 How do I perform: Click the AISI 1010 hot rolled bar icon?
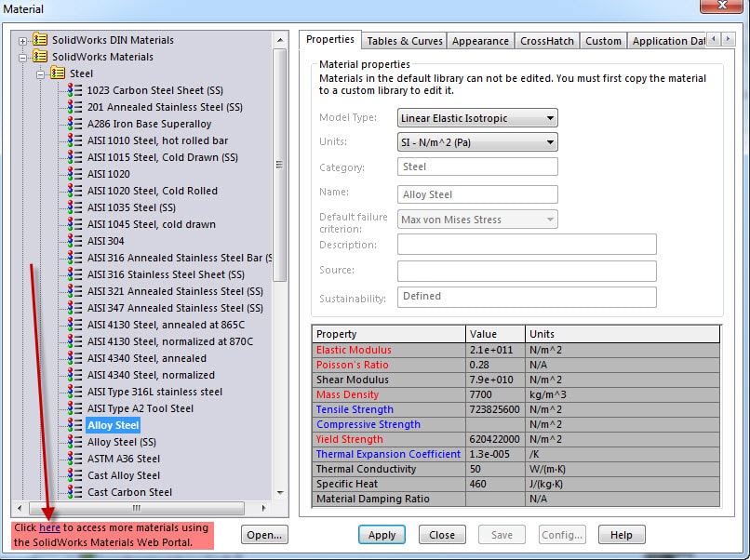pyautogui.click(x=74, y=140)
